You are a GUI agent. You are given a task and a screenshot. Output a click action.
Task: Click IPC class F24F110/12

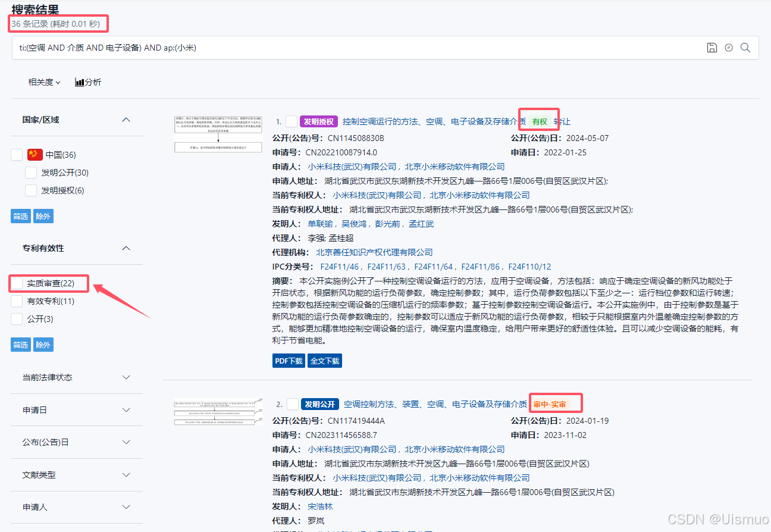pos(529,267)
